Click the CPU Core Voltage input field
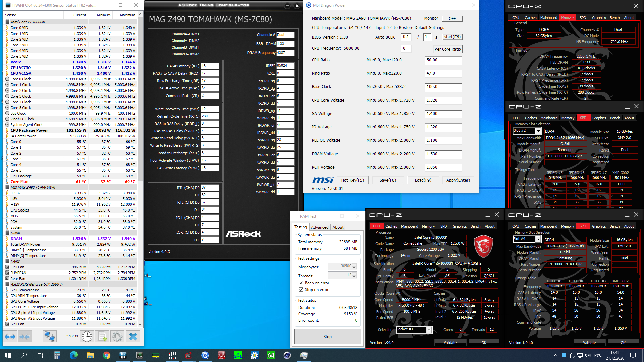The image size is (644, 362). click(443, 100)
